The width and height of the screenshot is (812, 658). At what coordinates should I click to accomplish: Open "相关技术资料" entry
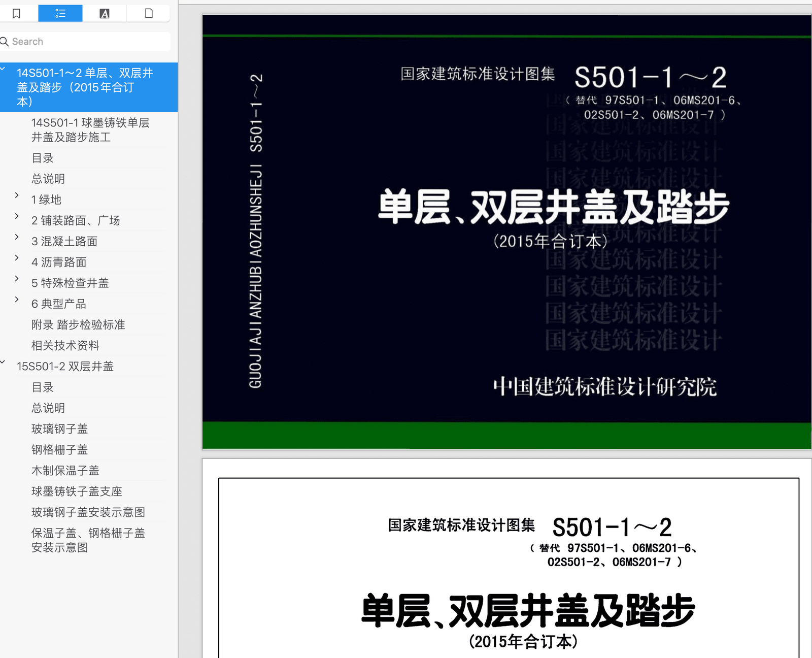click(65, 346)
